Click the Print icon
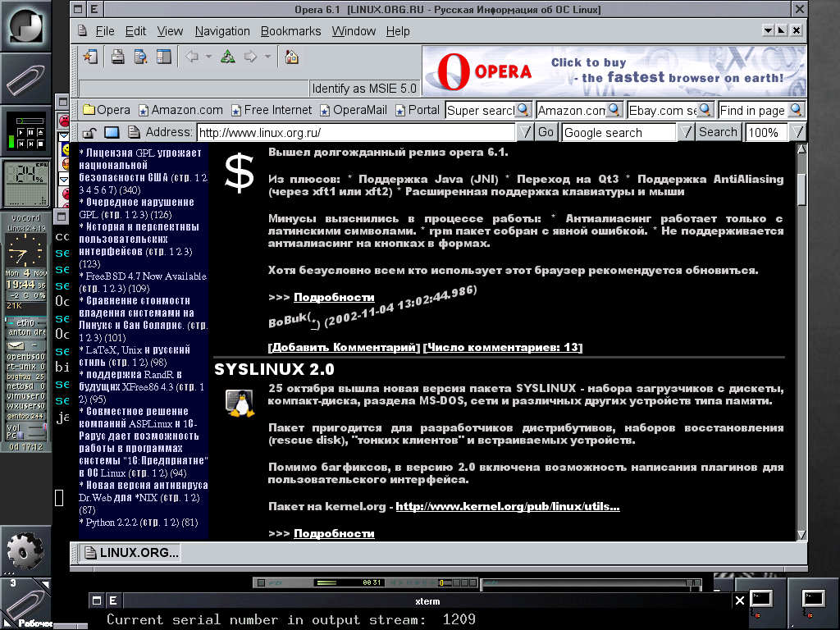The width and height of the screenshot is (840, 630). 117,57
